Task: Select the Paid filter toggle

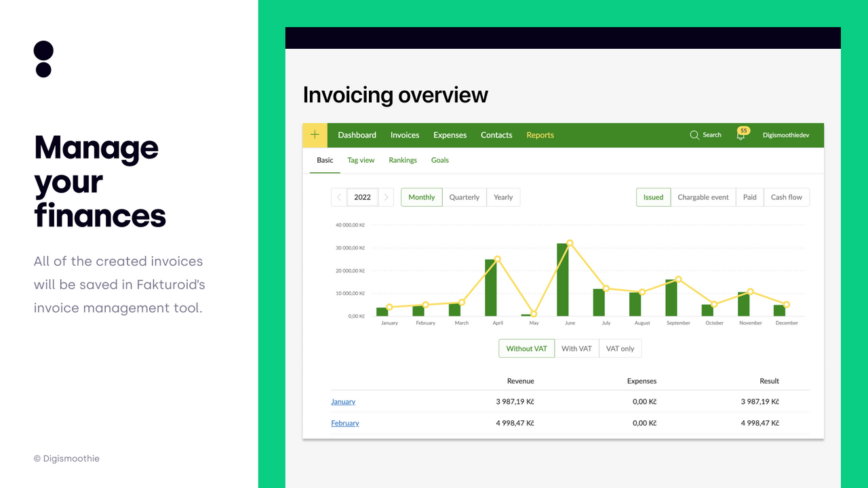Action: [750, 197]
